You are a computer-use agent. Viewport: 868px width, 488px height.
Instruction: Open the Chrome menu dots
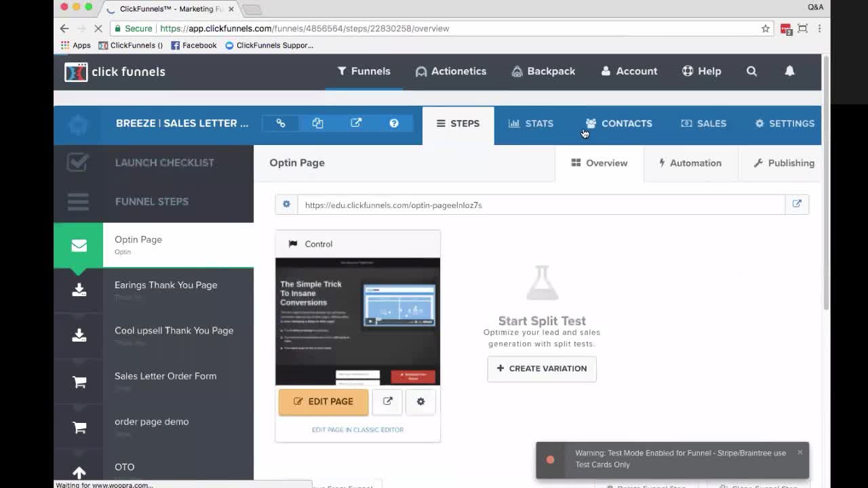(819, 28)
